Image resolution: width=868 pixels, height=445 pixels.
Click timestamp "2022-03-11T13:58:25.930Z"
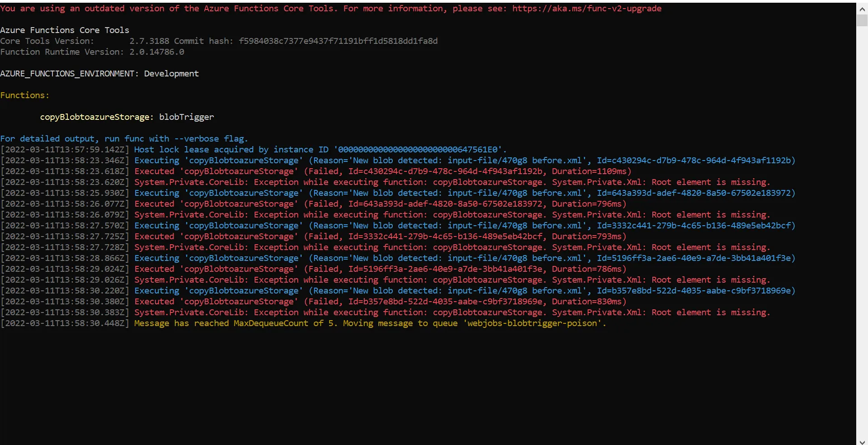click(x=65, y=193)
